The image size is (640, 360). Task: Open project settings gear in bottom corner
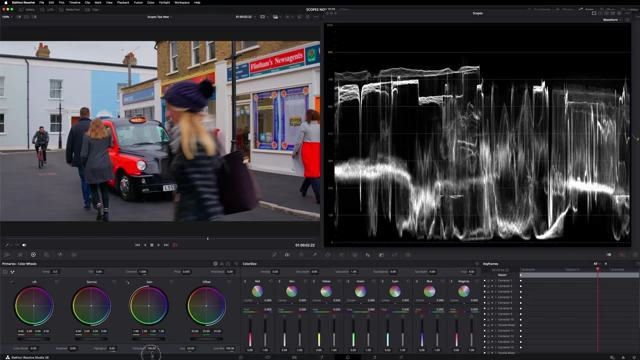(x=633, y=357)
